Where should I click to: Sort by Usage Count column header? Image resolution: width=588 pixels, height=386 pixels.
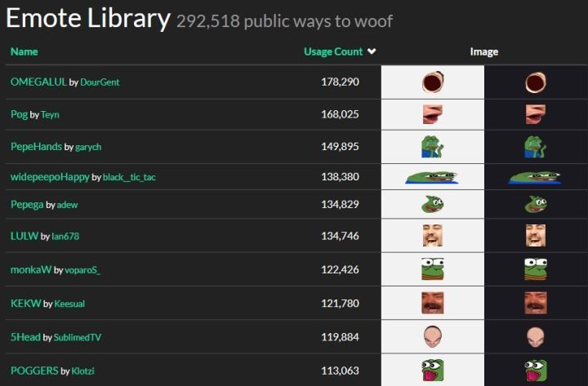point(333,51)
